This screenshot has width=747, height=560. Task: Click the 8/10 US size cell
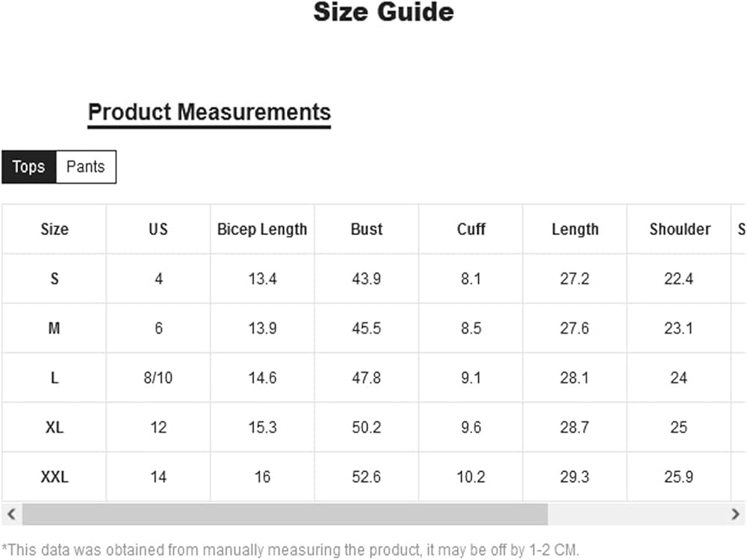coord(158,378)
